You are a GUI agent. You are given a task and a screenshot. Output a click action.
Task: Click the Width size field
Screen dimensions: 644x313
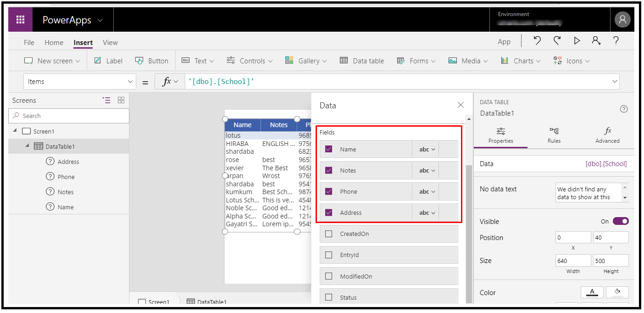click(x=573, y=261)
